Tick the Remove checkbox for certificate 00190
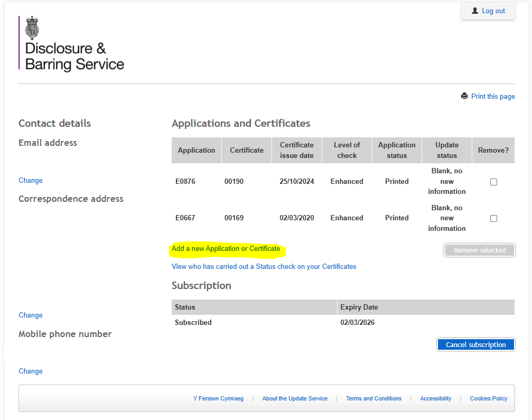The width and height of the screenshot is (532, 420). 493,181
